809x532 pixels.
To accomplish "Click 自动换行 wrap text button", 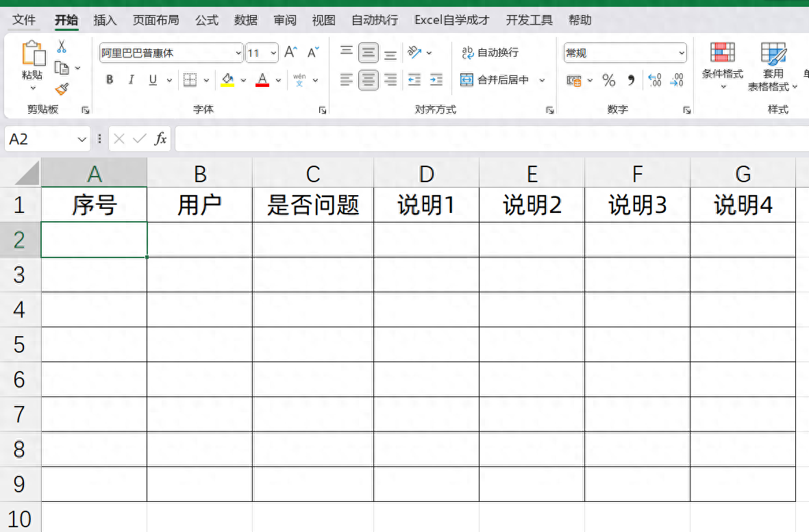I will point(490,53).
